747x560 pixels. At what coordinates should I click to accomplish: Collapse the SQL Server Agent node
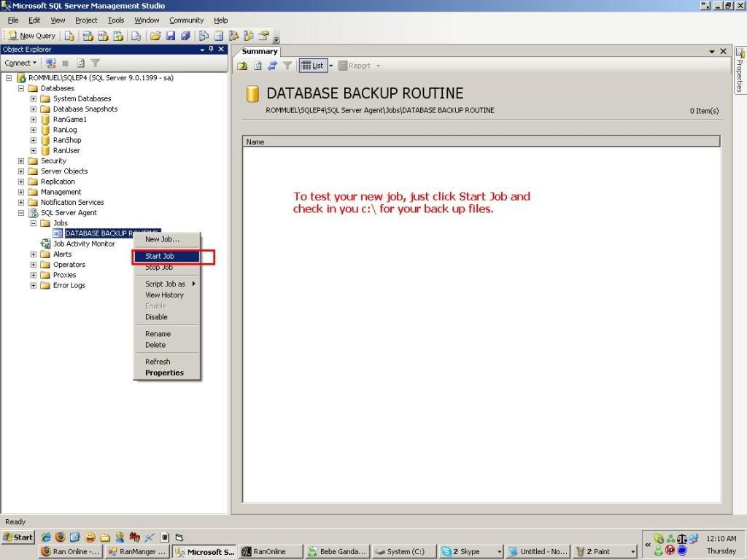[21, 213]
